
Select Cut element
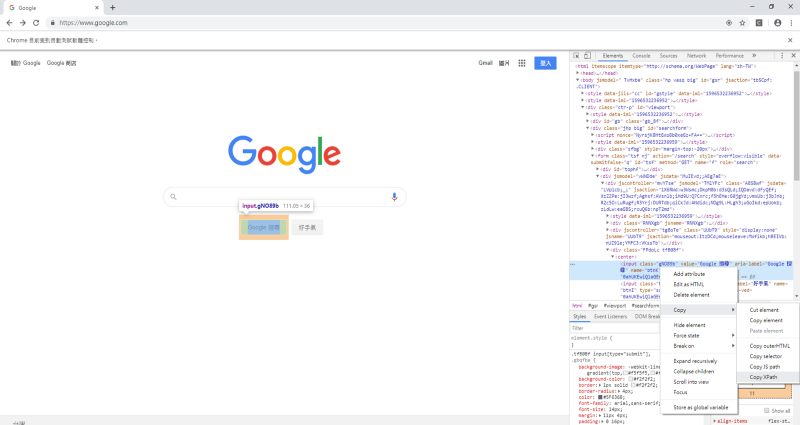(x=767, y=310)
